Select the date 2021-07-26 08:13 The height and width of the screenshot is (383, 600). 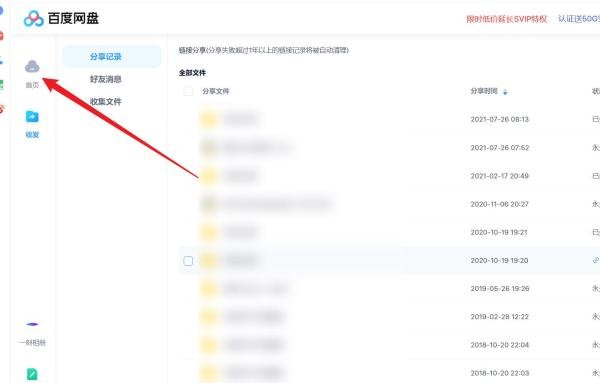[x=500, y=119]
